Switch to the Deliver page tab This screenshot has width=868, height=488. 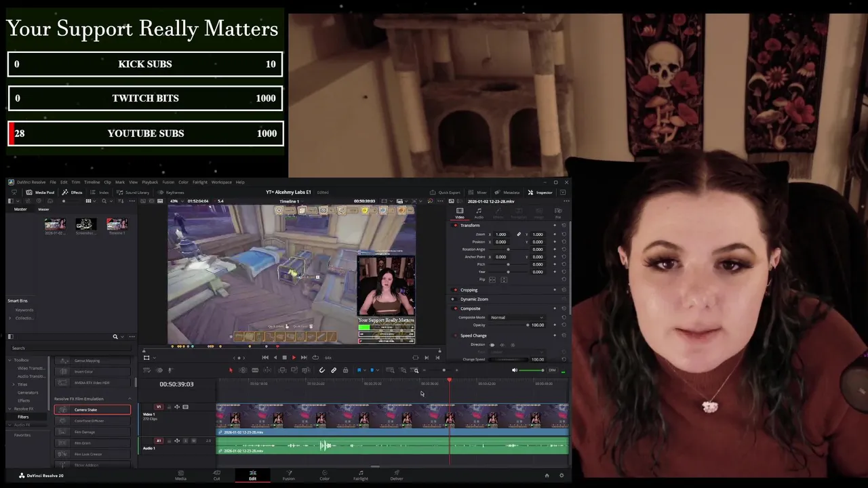(x=397, y=475)
